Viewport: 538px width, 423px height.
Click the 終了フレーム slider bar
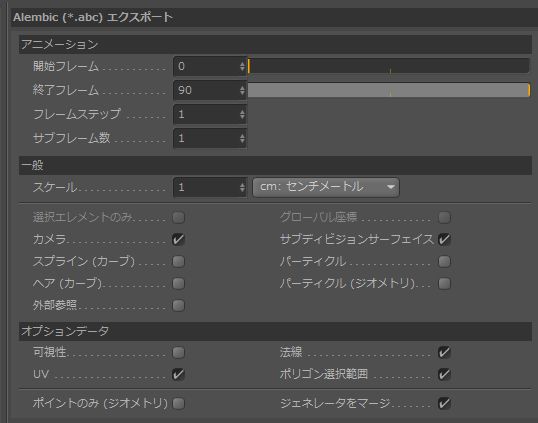tap(389, 90)
